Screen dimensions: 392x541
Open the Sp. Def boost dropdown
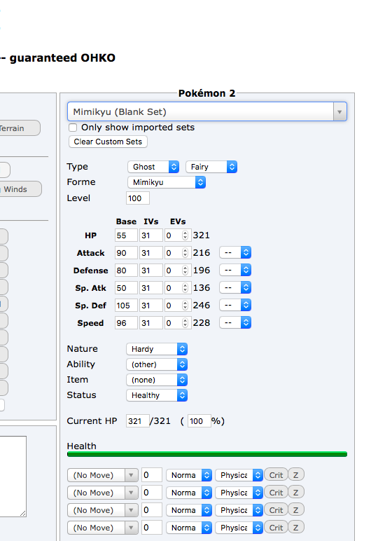(235, 306)
